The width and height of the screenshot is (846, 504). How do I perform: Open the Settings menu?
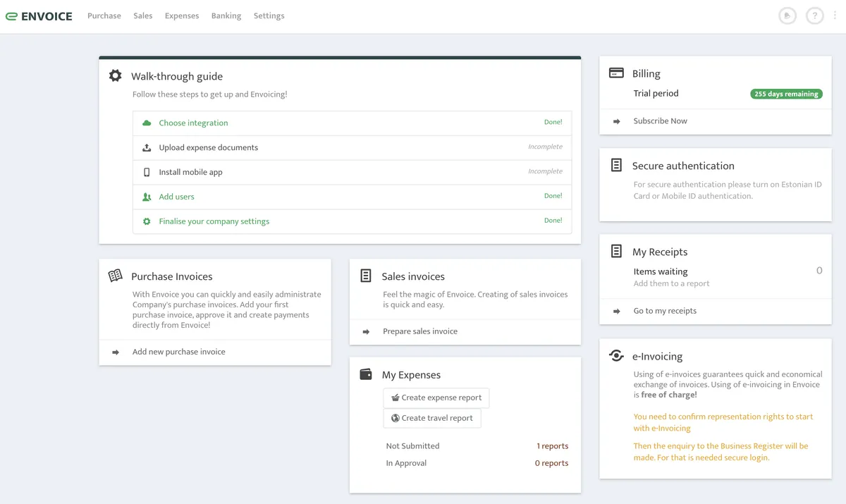tap(269, 16)
